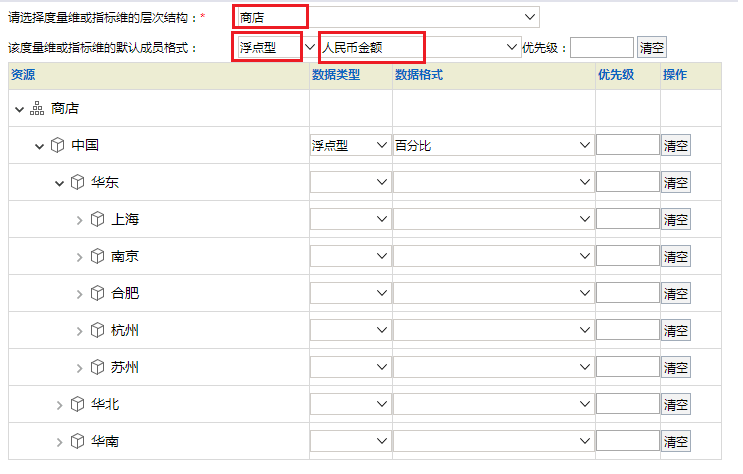Open 苏州 row data format dropdown

coord(493,367)
